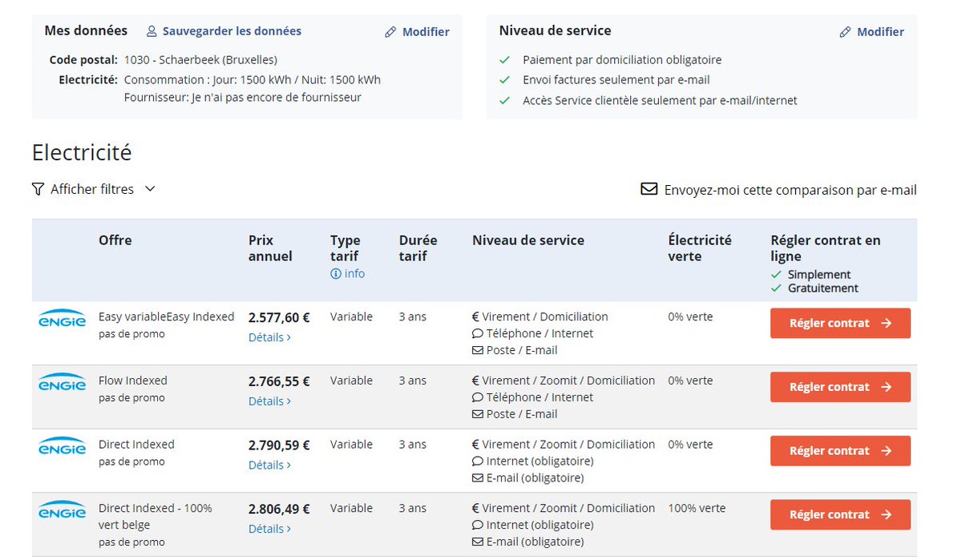The width and height of the screenshot is (962, 560).
Task: Click Fournisseur: Je n'ai pas encore de fournisseur
Action: [x=243, y=98]
